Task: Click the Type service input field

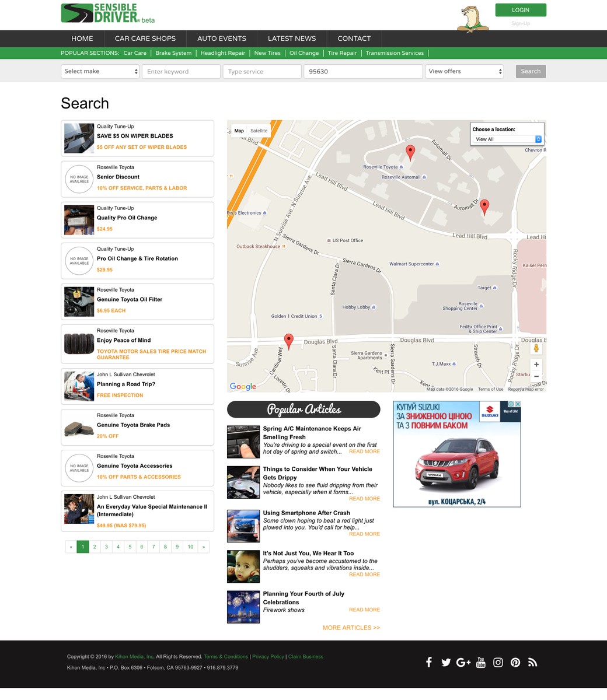Action: pyautogui.click(x=262, y=71)
